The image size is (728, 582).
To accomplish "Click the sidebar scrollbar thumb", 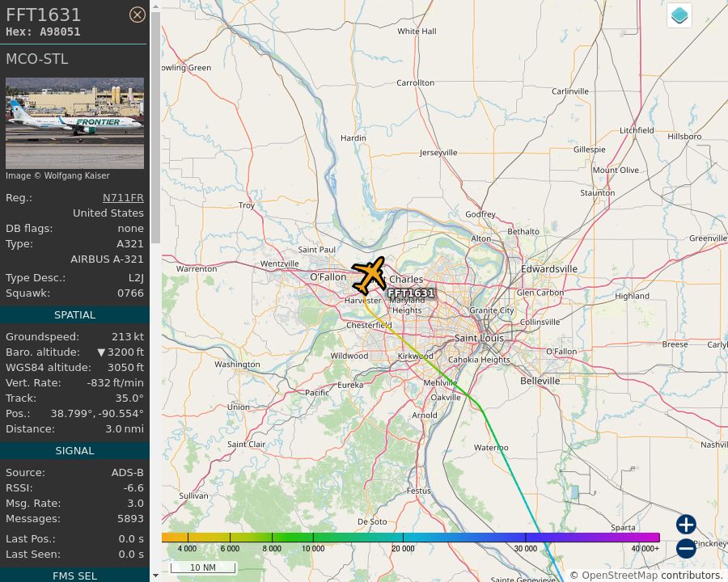I will (x=155, y=127).
